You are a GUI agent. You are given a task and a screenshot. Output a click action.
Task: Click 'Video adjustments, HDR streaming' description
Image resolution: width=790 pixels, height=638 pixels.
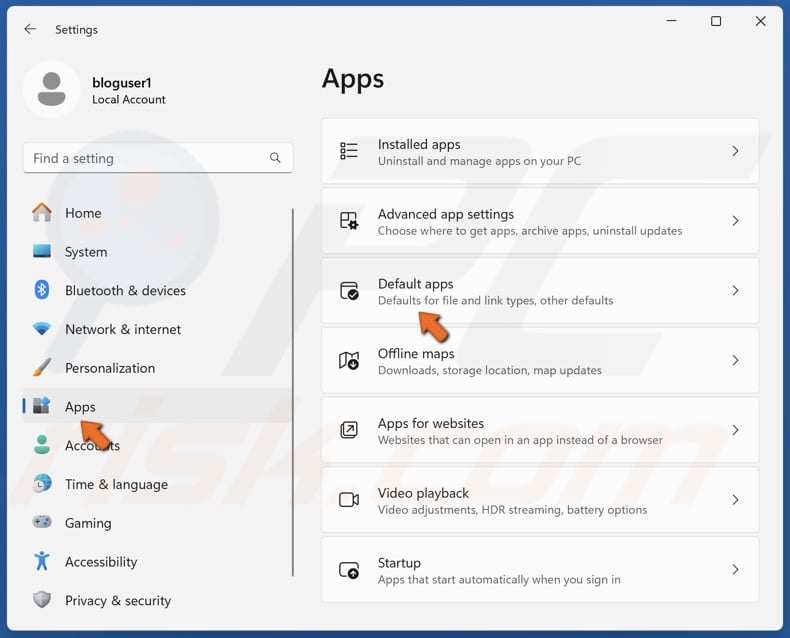click(x=512, y=510)
